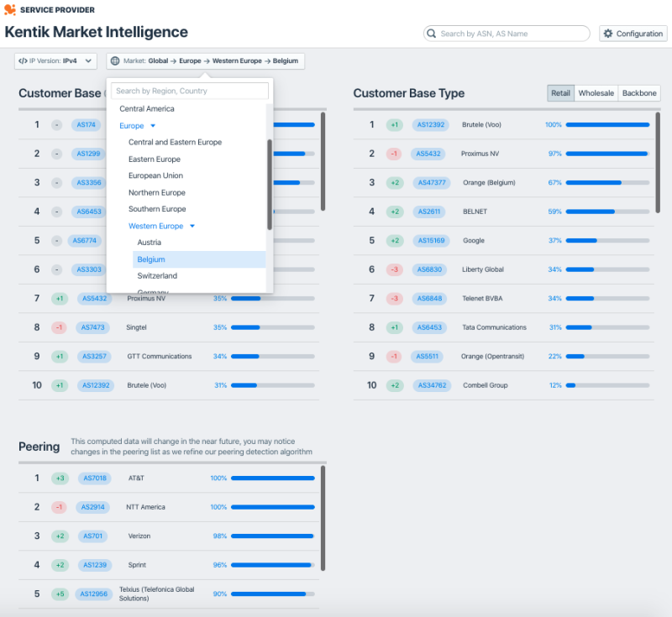Select the Retail customer base type

tap(560, 93)
